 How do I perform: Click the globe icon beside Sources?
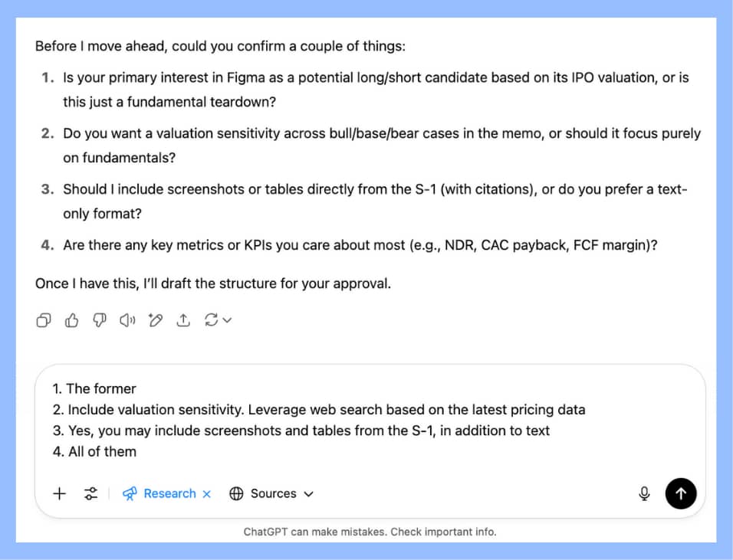237,493
